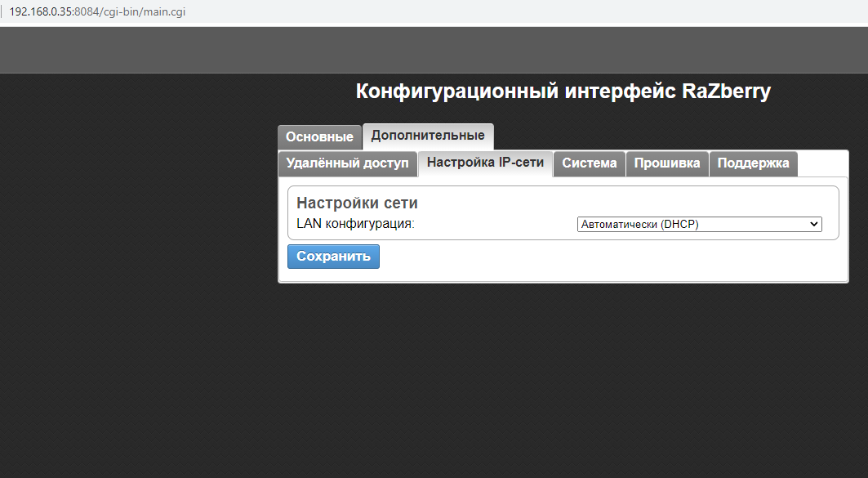The height and width of the screenshot is (478, 868).
Task: Open the Удалённый доступ sub-tab
Action: [347, 163]
